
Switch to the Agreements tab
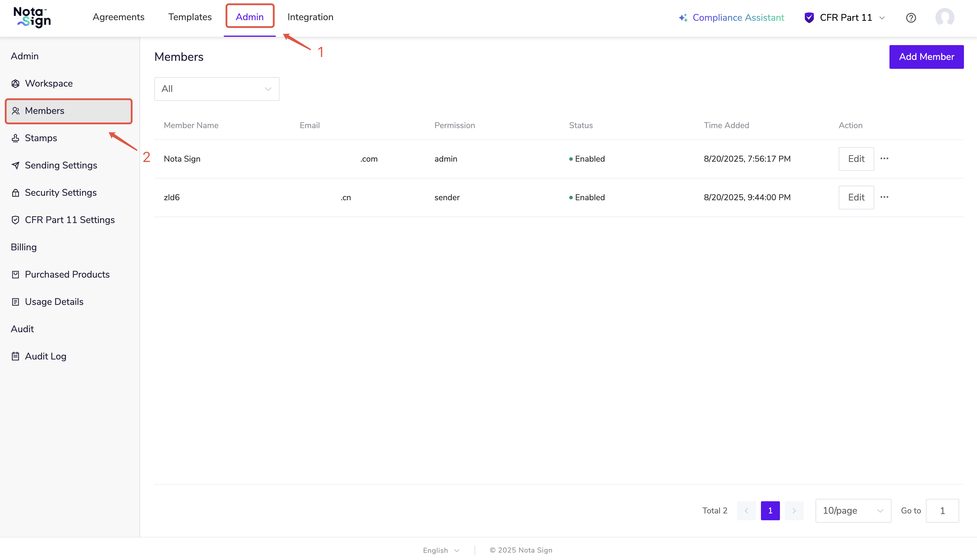coord(118,17)
